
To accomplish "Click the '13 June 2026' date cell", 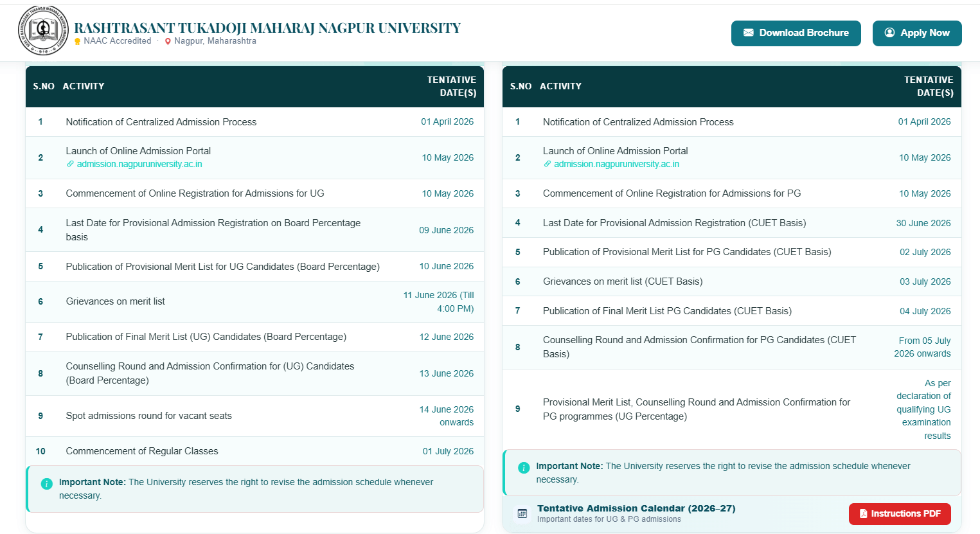I will click(447, 373).
